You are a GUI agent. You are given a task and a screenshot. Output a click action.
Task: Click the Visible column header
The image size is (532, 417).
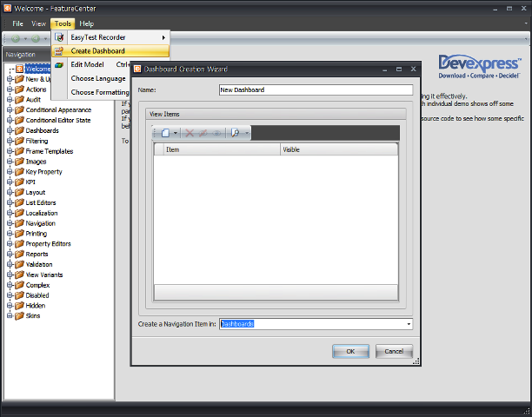[x=339, y=149]
